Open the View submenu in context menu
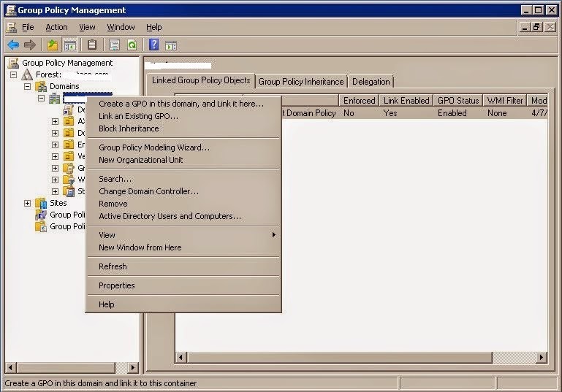This screenshot has height=392, width=562. (x=183, y=235)
